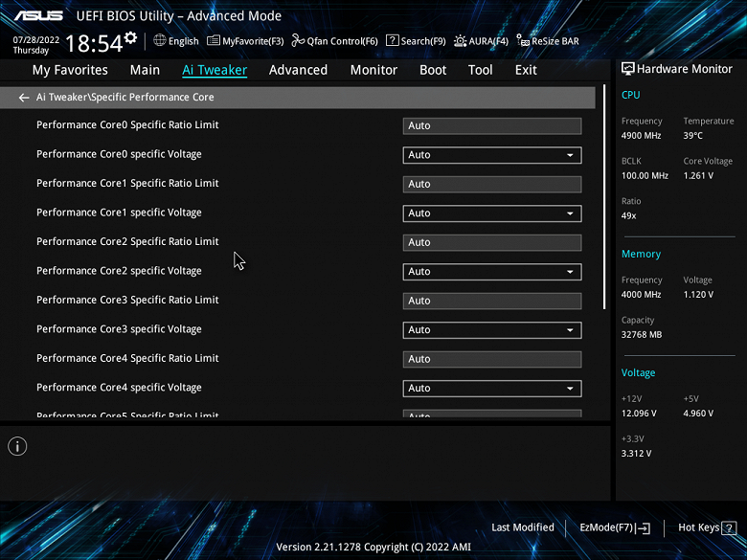Open AURA(F4) lighting settings
747x560 pixels.
(x=481, y=41)
